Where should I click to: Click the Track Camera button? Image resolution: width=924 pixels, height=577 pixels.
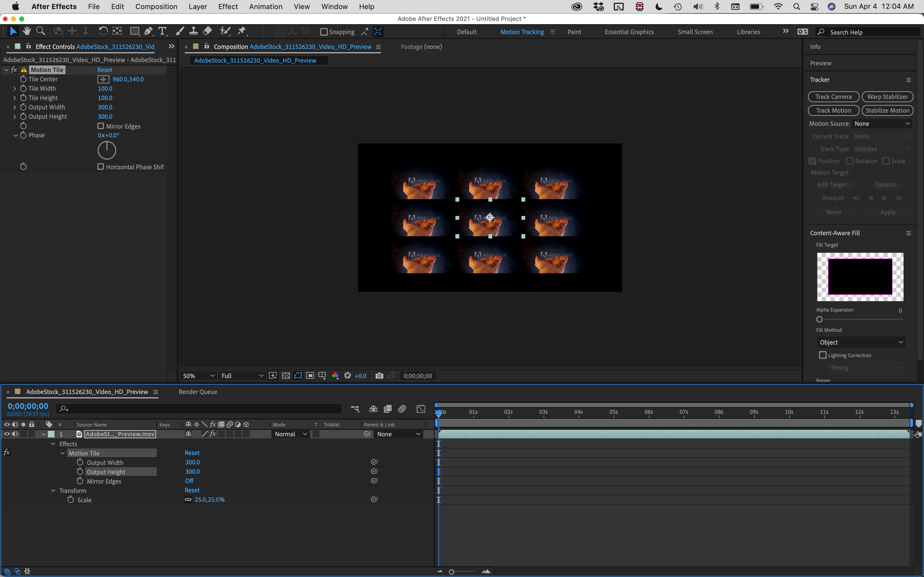coord(833,97)
